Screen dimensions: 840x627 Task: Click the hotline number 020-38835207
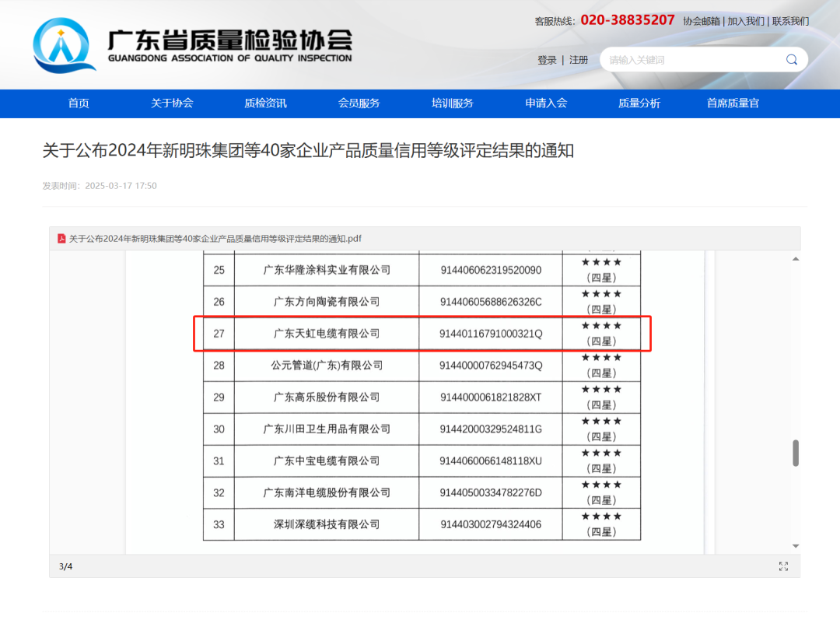pyautogui.click(x=628, y=20)
